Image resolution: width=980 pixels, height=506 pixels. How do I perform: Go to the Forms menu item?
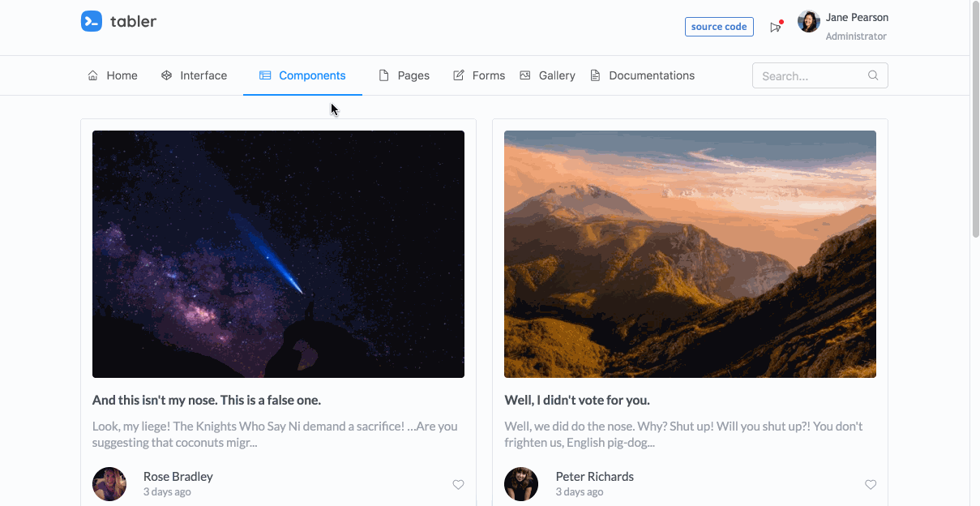(479, 75)
